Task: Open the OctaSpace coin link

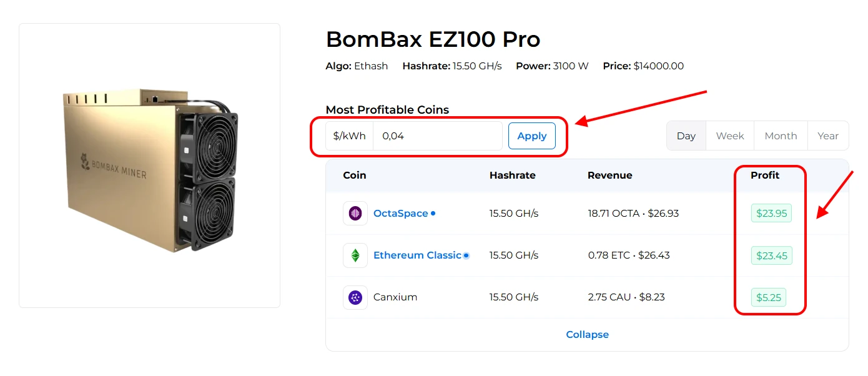Action: point(400,214)
